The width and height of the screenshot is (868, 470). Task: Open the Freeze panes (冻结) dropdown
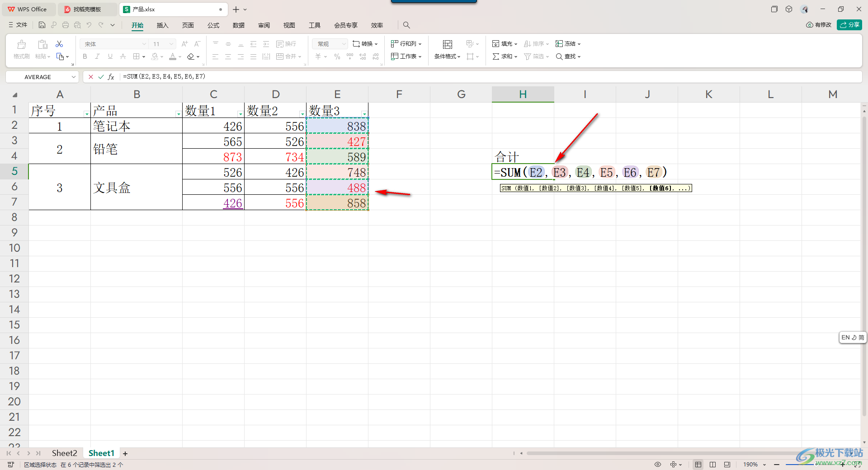[568, 44]
